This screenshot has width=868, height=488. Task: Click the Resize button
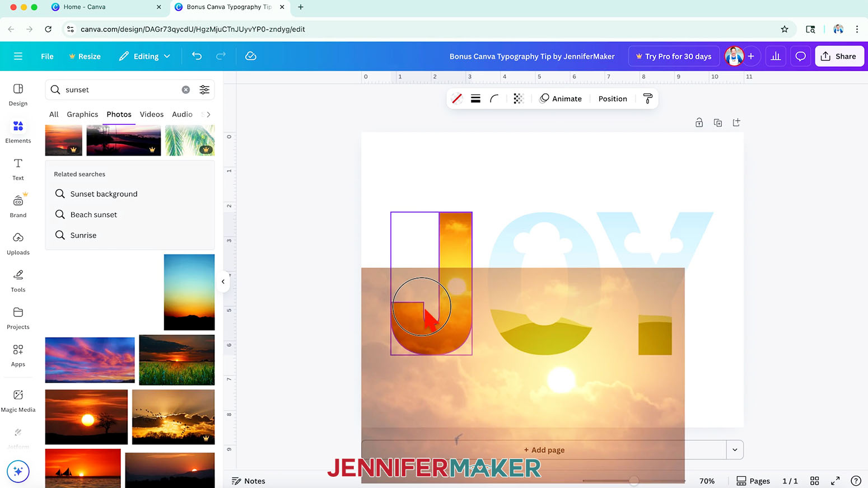pos(85,56)
